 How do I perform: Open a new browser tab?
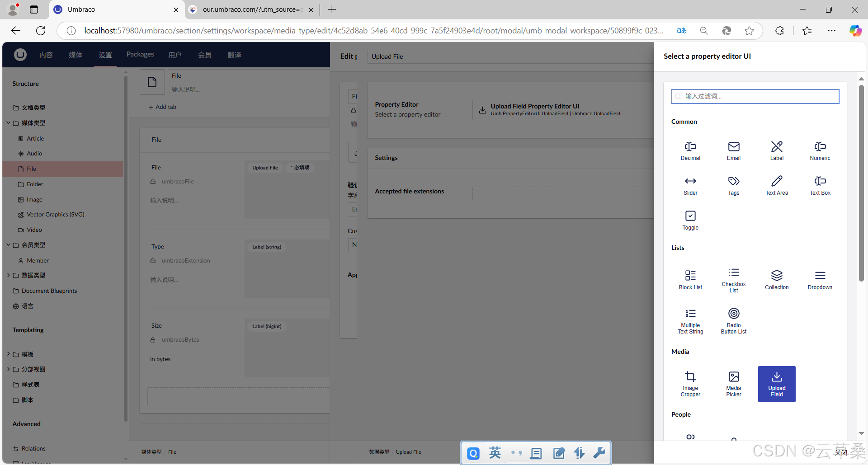[x=332, y=9]
